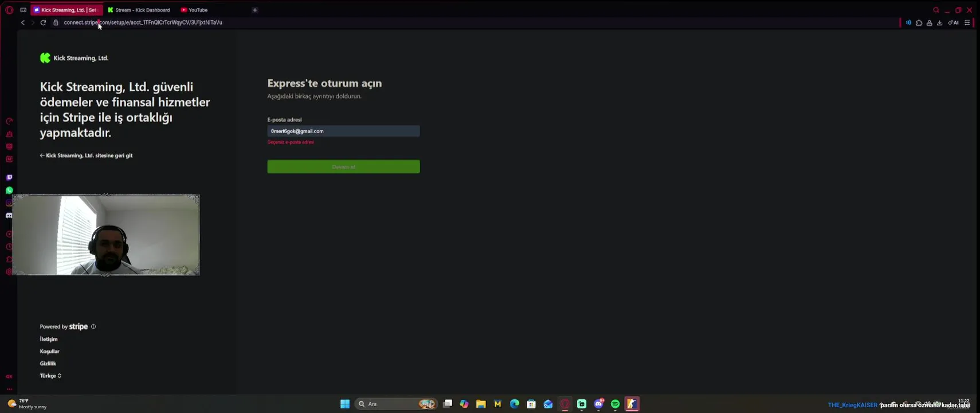Click the E-posta adresi input field
This screenshot has height=413, width=980.
coord(343,131)
